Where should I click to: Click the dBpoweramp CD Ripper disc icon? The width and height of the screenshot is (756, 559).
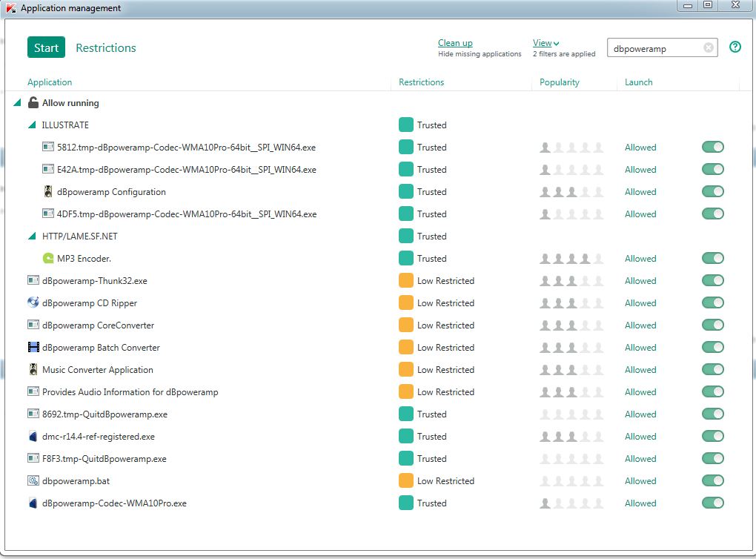[x=33, y=302]
